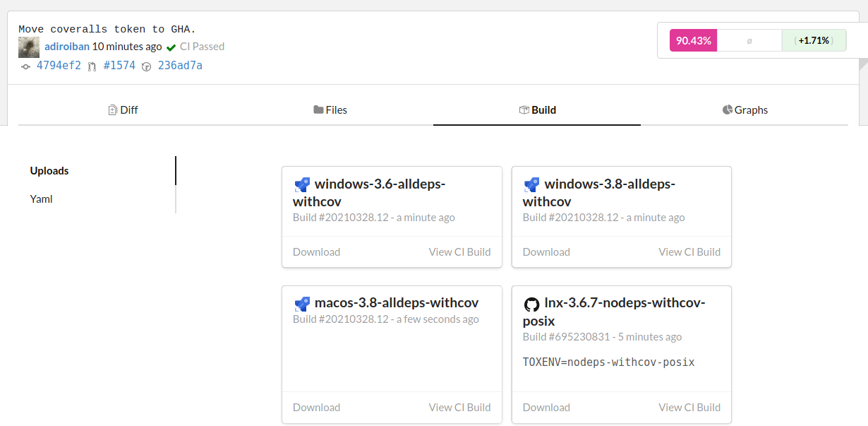868x426 pixels.
Task: Select the Graphs tab
Action: [x=745, y=110]
